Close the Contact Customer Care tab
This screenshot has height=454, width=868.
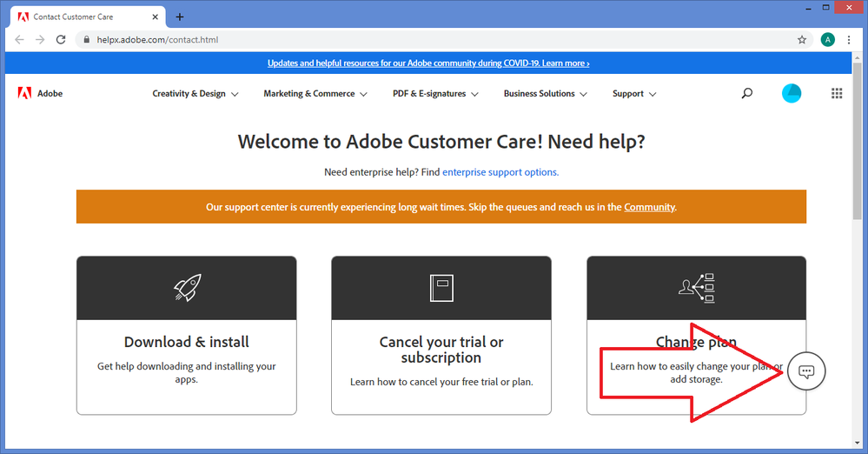(155, 17)
